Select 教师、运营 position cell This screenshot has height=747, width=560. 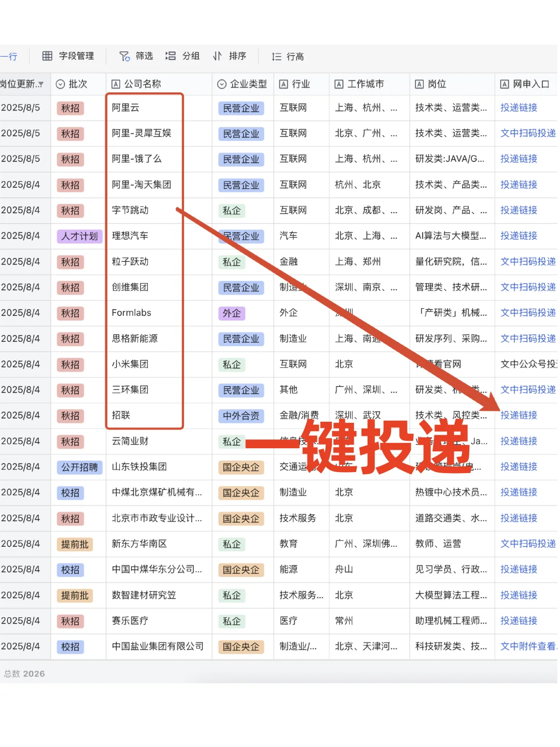tap(452, 544)
